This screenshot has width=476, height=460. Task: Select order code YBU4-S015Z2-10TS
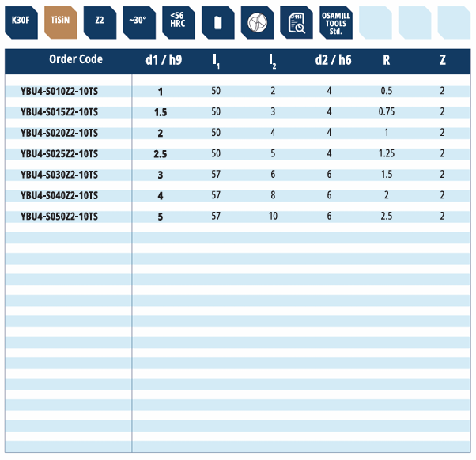tap(59, 112)
